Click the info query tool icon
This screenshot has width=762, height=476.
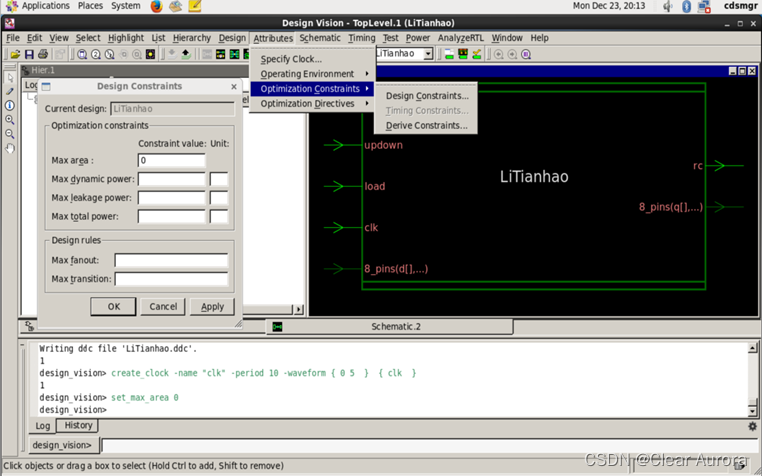tap(10, 106)
